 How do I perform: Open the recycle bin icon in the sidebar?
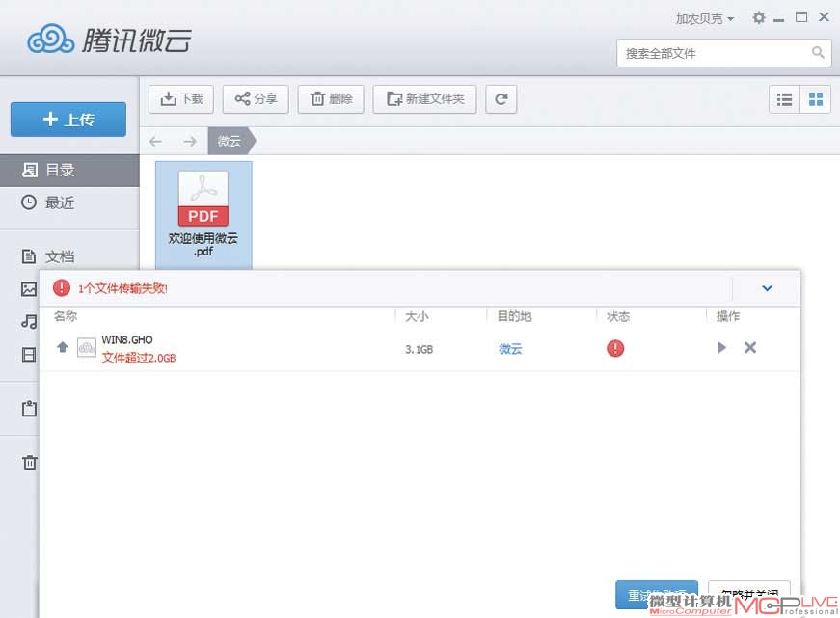(x=29, y=462)
